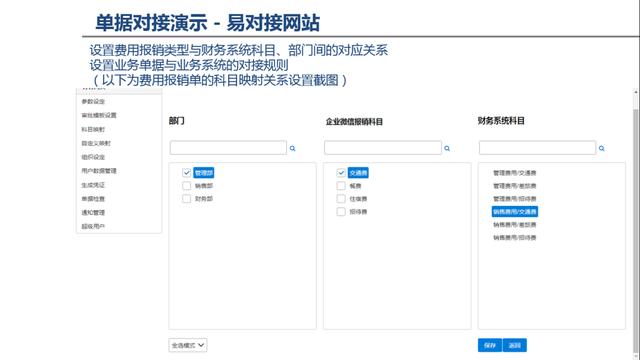Click the blue 保存 button
Viewport: 640px width, 360px height.
point(490,345)
